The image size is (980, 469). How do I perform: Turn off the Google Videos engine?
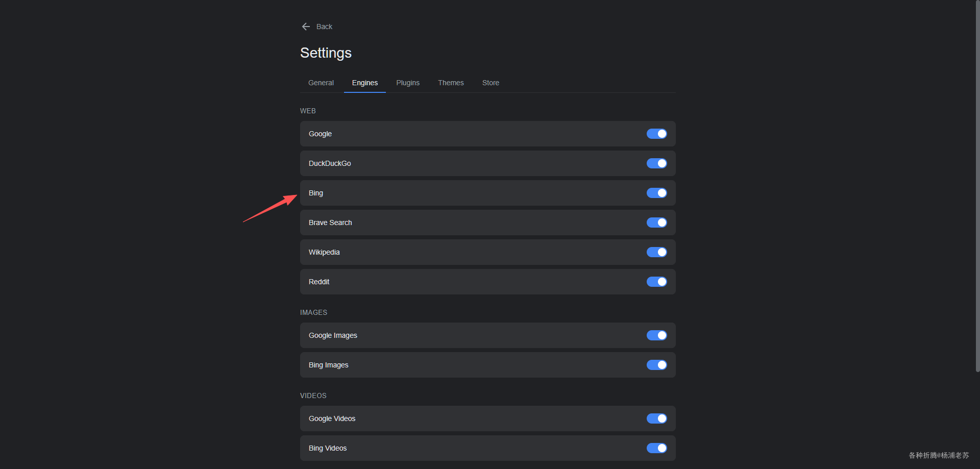(x=656, y=418)
